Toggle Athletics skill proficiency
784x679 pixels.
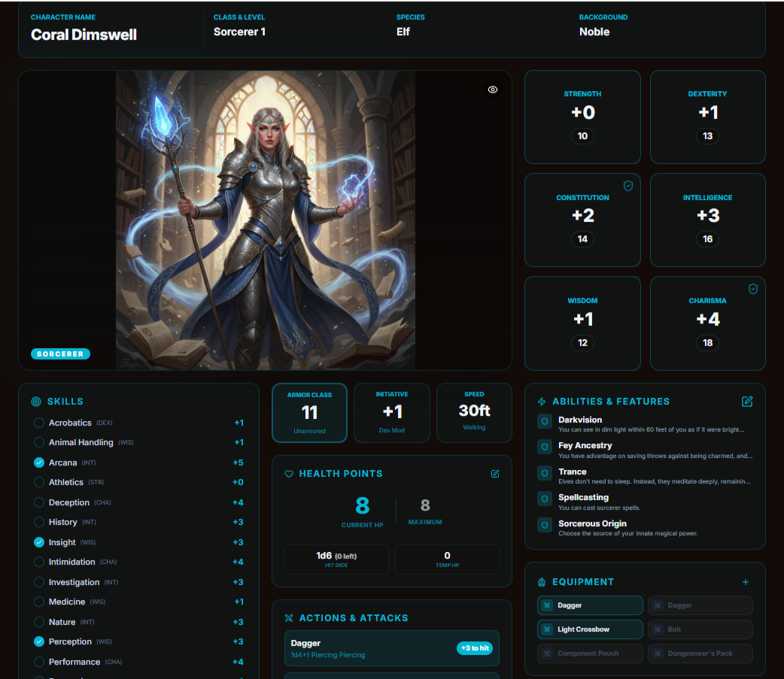point(38,482)
